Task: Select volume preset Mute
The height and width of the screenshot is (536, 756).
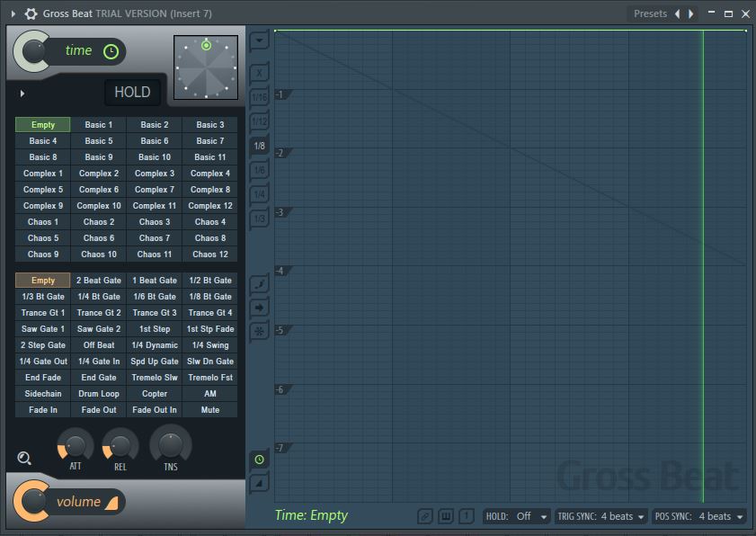Action: [x=210, y=410]
